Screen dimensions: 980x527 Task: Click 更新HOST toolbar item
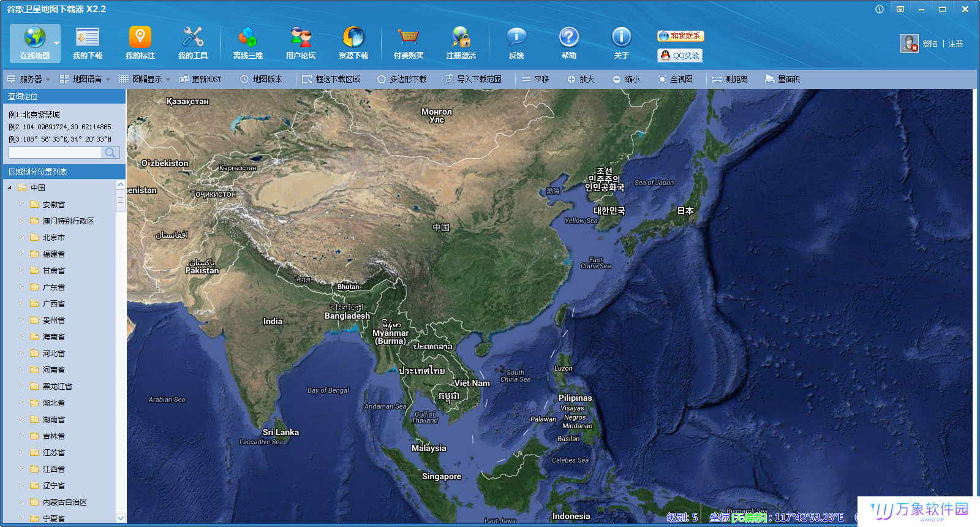pyautogui.click(x=200, y=79)
